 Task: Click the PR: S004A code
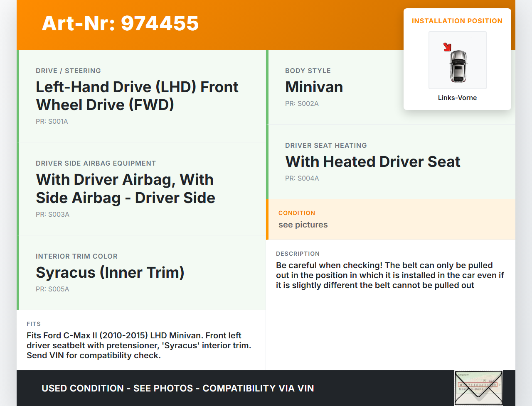[302, 179]
